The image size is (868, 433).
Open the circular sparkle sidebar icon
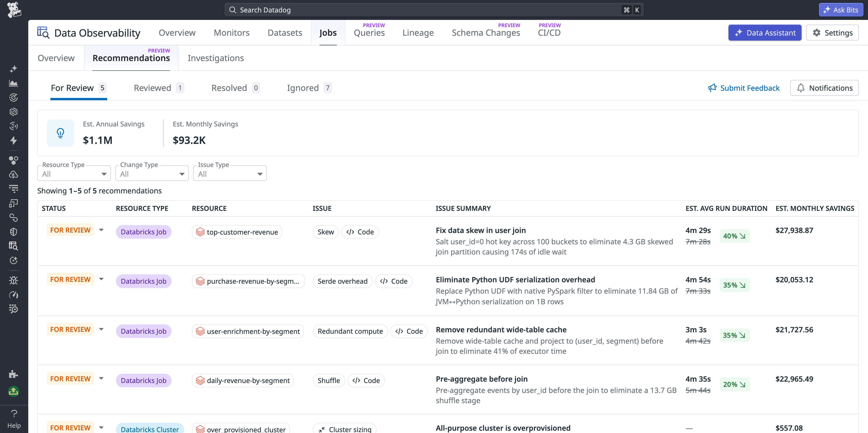[x=14, y=260]
